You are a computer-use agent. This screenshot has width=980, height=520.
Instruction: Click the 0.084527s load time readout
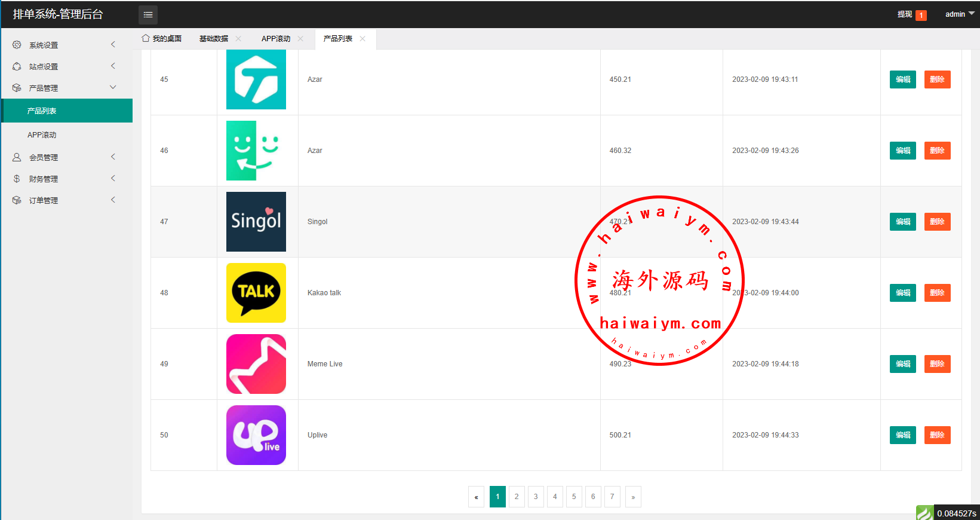957,513
